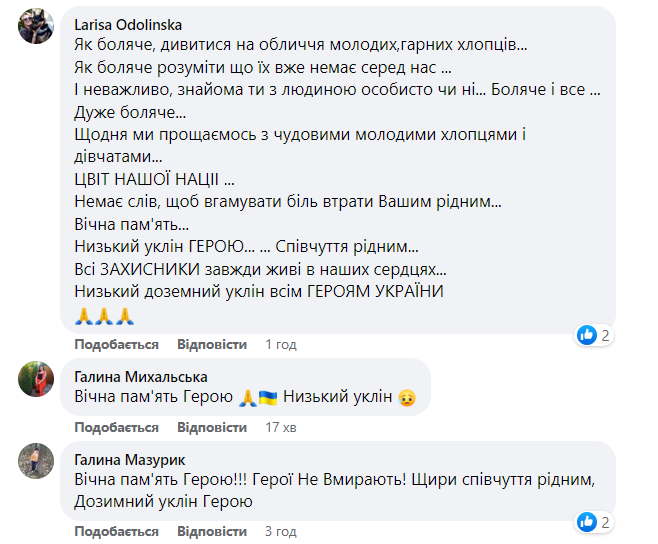
Task: Click the "3 год" timestamp link
Action: pyautogui.click(x=280, y=531)
